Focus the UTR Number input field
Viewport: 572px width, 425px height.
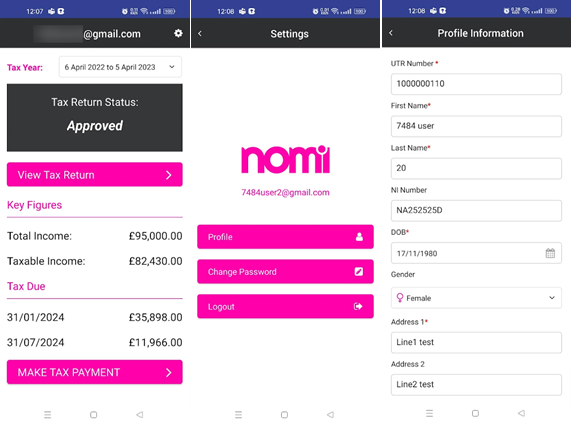476,84
